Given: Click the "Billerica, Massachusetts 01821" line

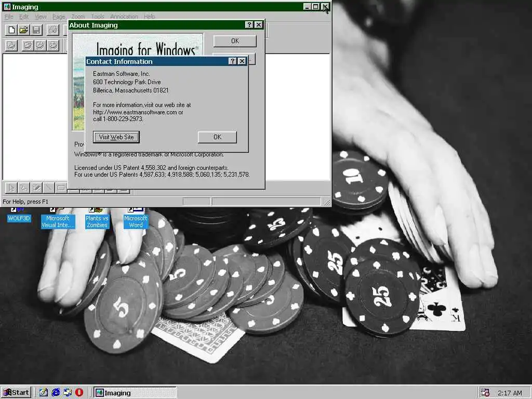Looking at the screenshot, I should (130, 90).
